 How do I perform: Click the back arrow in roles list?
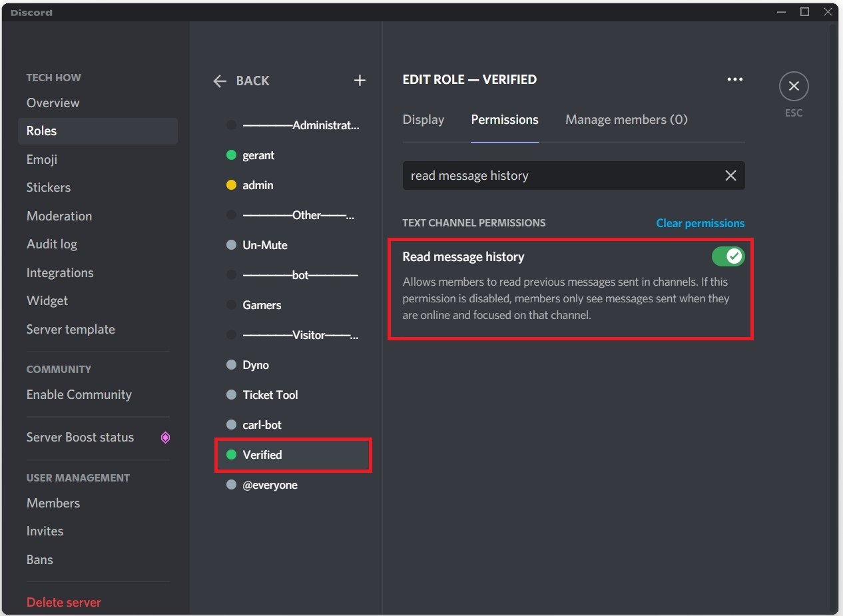[220, 81]
